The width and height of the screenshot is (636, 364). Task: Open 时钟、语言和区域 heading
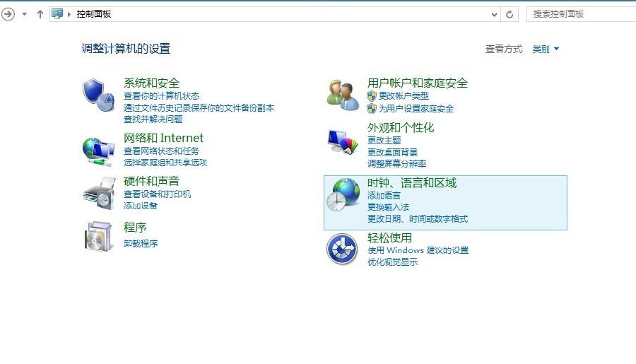tap(412, 182)
